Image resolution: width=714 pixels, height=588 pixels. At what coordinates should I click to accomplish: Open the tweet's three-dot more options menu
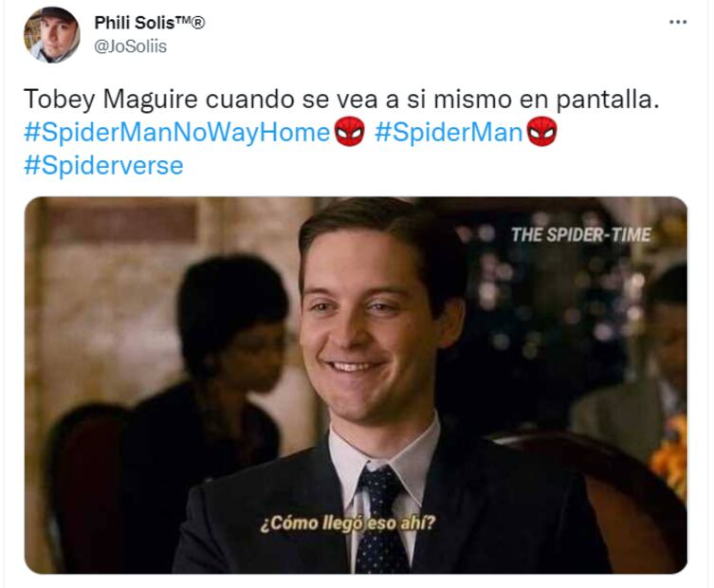pos(678,22)
